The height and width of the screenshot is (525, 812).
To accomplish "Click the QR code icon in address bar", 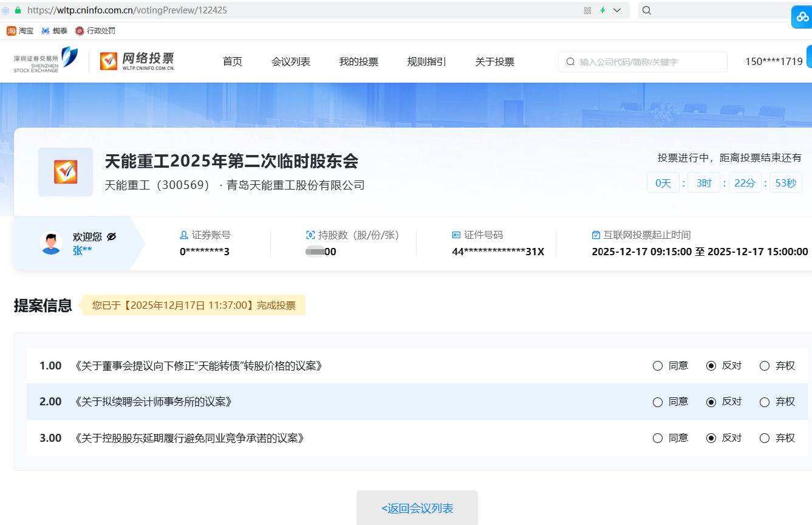I will (587, 10).
